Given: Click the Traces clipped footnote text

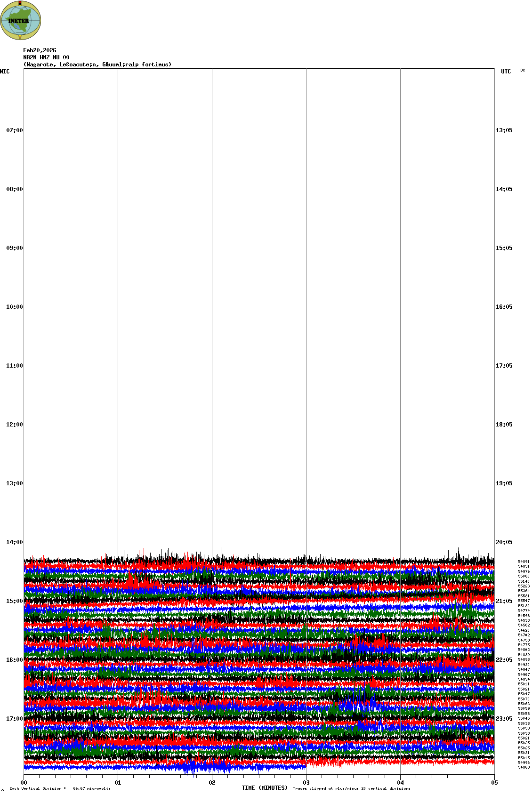Looking at the screenshot, I should point(351,788).
